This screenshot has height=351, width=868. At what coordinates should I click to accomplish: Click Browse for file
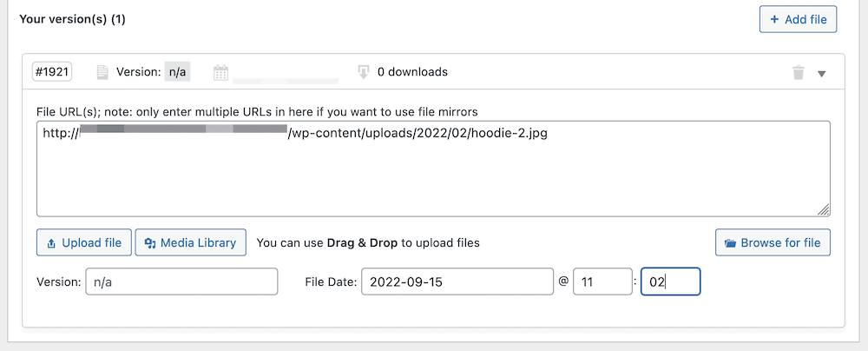[x=773, y=243]
